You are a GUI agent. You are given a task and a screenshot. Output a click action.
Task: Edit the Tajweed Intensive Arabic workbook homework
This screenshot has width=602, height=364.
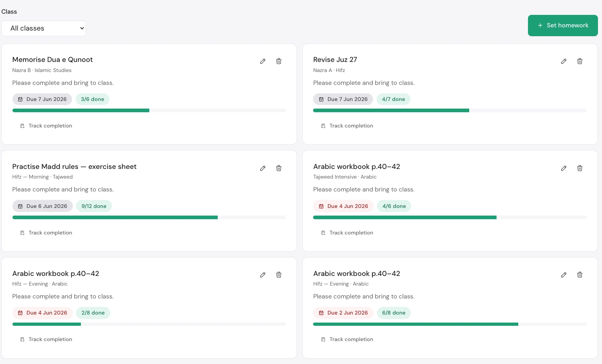coord(564,168)
